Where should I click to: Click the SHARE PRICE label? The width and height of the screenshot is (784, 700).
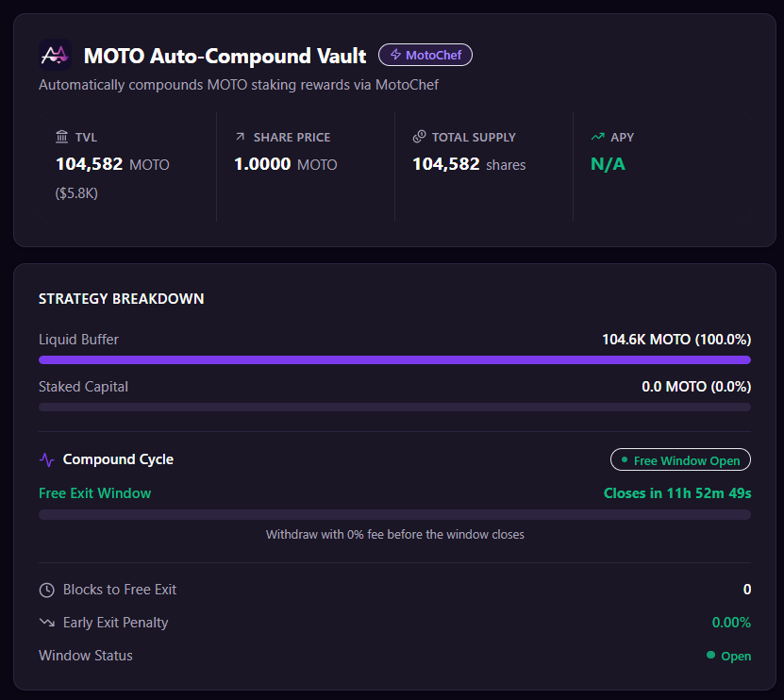(x=292, y=137)
